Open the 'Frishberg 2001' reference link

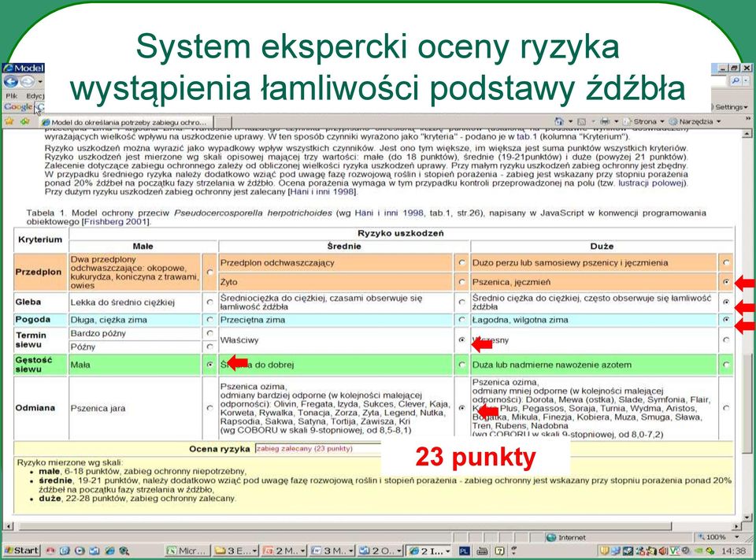point(117,222)
